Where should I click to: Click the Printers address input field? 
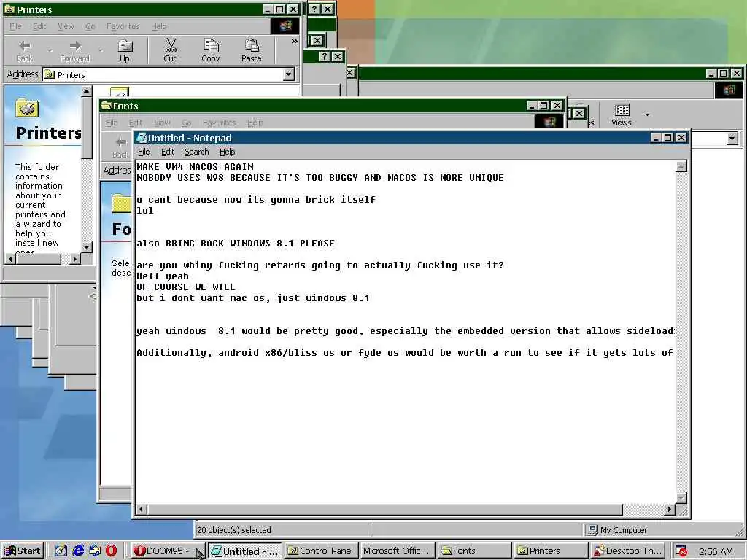click(x=163, y=75)
